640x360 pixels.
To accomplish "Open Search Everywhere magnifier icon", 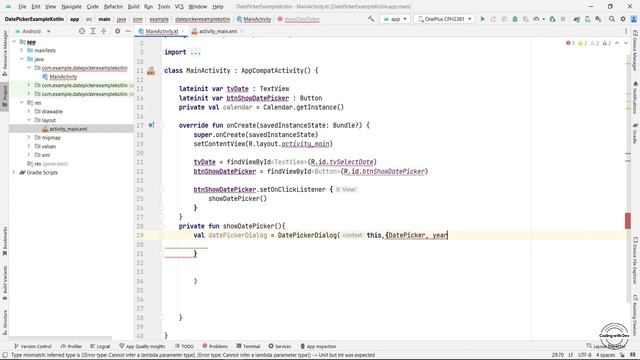I will pyautogui.click(x=611, y=19).
